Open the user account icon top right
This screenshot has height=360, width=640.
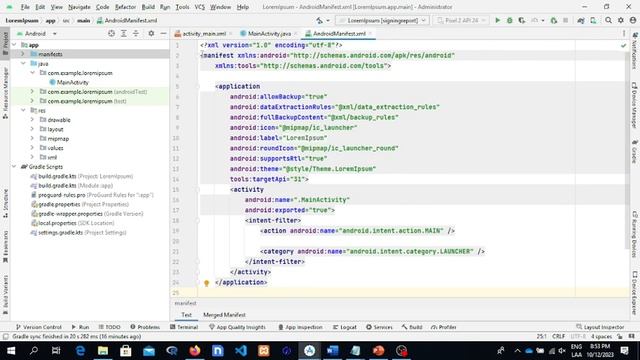[x=633, y=20]
